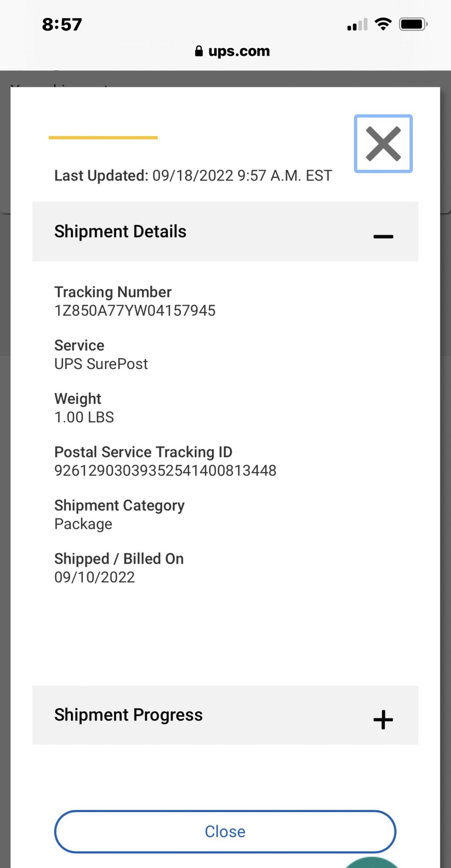Viewport: 451px width, 868px height.
Task: Tap the battery indicator icon
Action: point(413,25)
